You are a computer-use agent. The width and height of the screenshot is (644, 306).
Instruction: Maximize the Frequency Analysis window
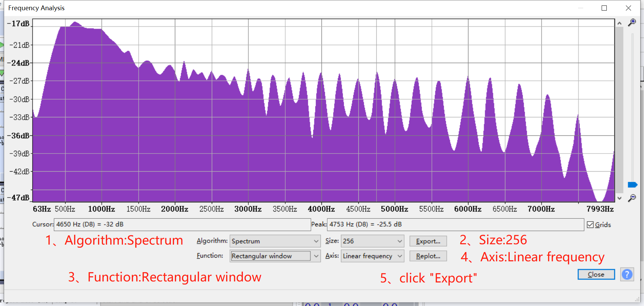coord(604,8)
